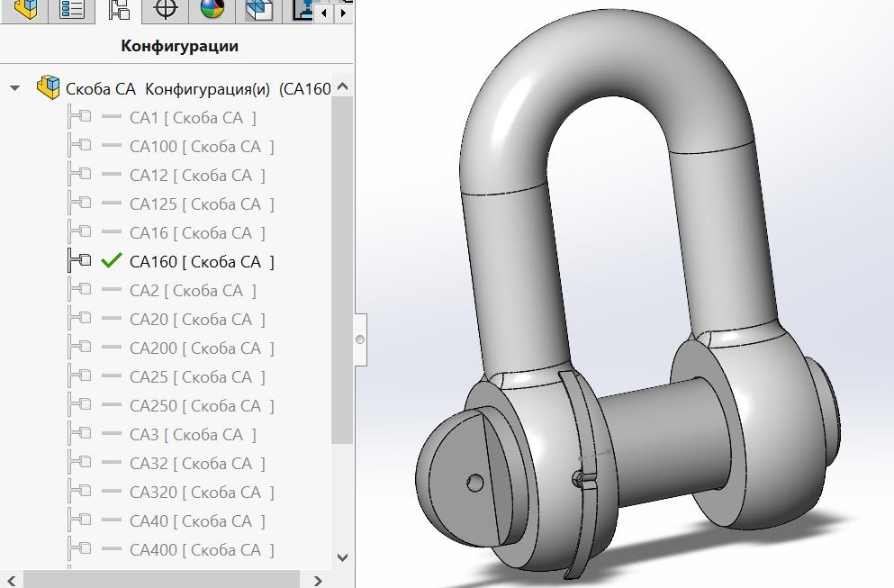Select configuration СА32 [ Скоба СА ]

coord(197,463)
